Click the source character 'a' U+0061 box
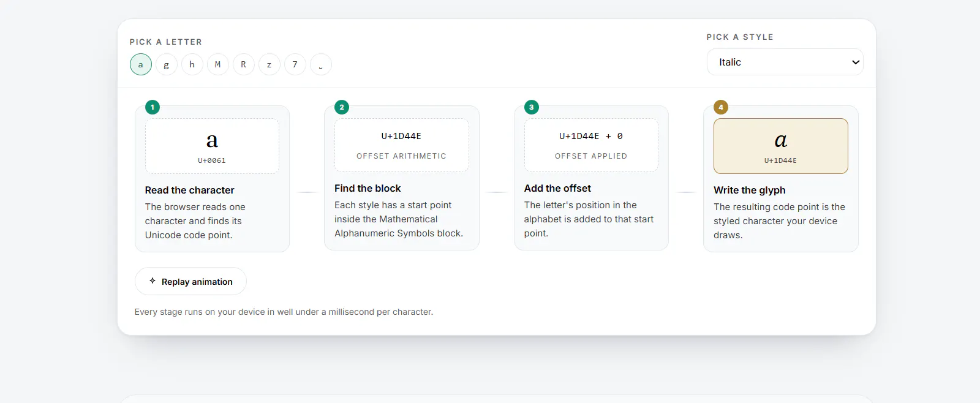This screenshot has width=980, height=403. [x=212, y=146]
